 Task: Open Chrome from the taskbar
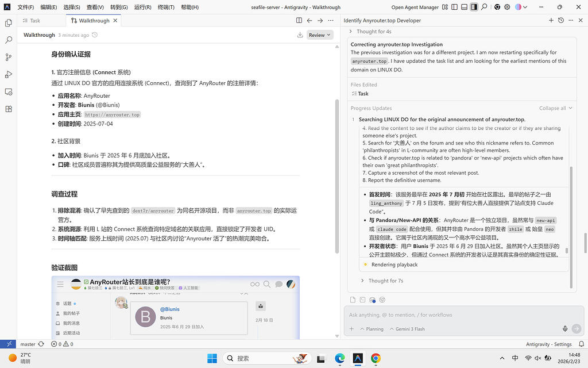(376, 358)
